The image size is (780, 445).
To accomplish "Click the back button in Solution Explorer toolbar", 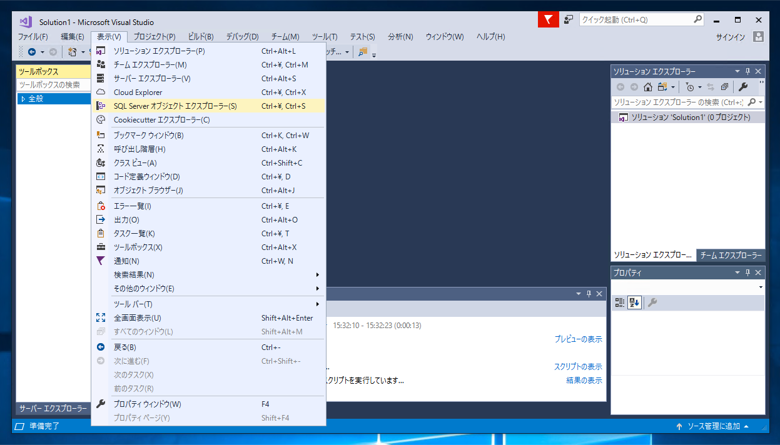I will click(x=620, y=87).
